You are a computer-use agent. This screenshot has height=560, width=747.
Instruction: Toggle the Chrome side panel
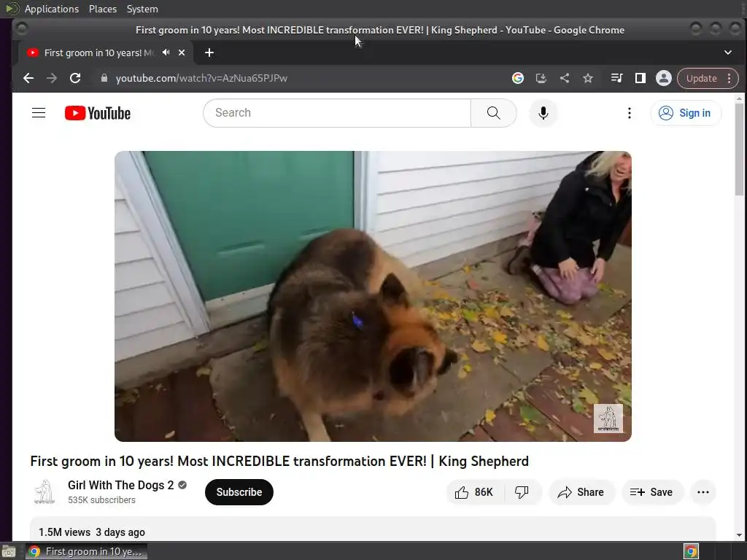(640, 78)
